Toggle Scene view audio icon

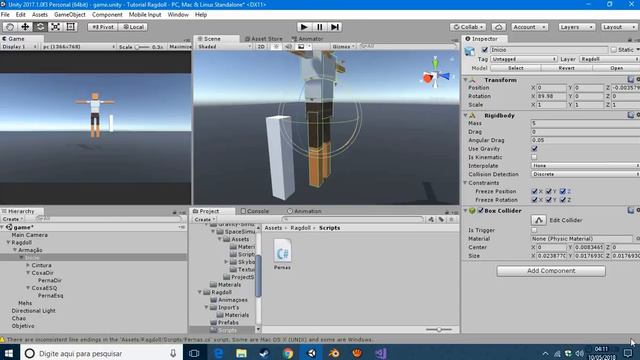[x=288, y=47]
